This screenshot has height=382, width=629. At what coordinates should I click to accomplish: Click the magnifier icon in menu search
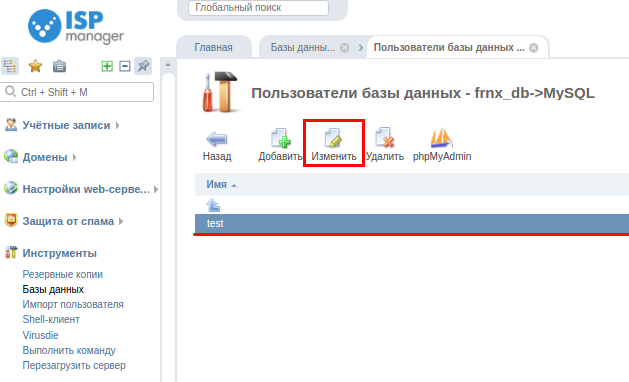click(10, 91)
